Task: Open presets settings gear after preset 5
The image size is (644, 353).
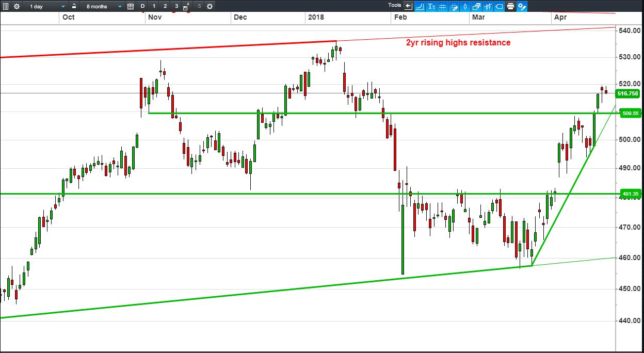Action: click(210, 6)
